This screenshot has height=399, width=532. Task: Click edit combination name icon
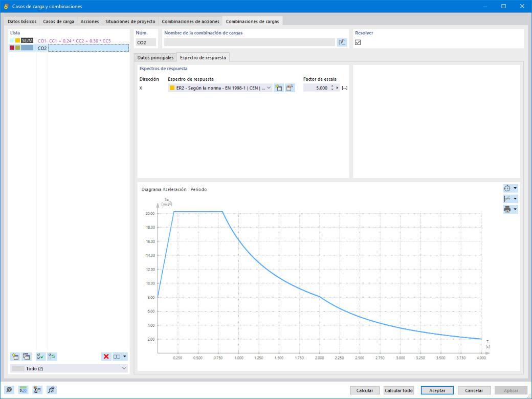tap(342, 42)
